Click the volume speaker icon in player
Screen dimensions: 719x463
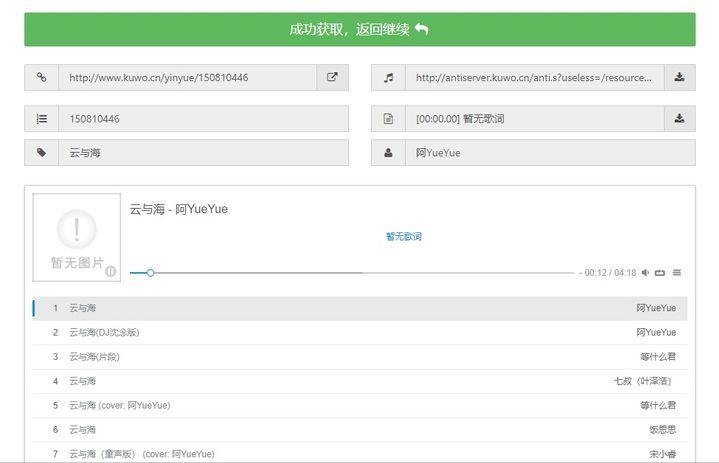click(645, 273)
